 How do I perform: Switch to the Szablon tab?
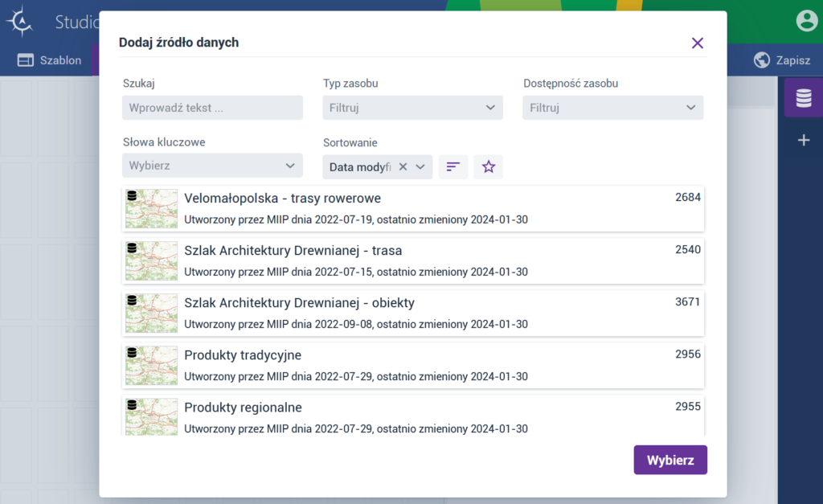pyautogui.click(x=49, y=60)
